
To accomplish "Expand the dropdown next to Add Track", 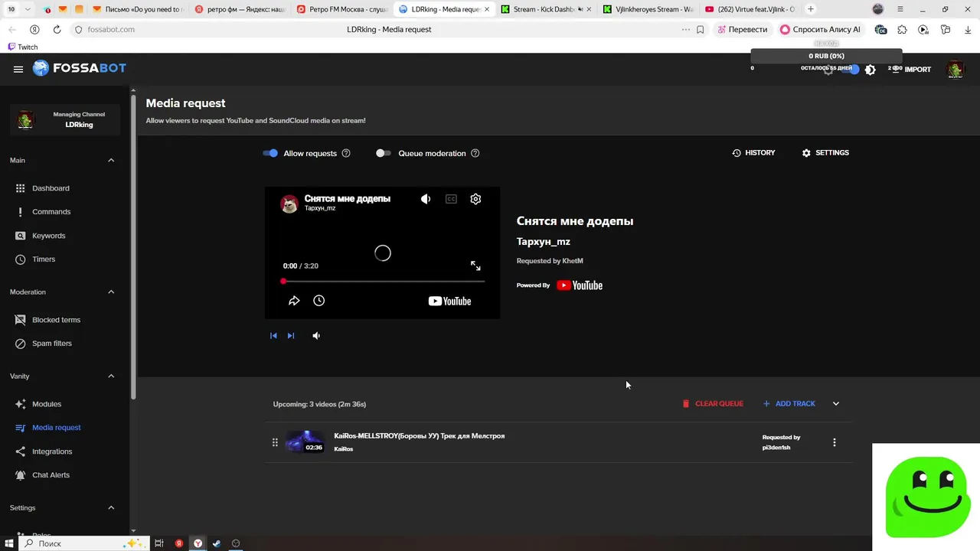I will point(836,404).
